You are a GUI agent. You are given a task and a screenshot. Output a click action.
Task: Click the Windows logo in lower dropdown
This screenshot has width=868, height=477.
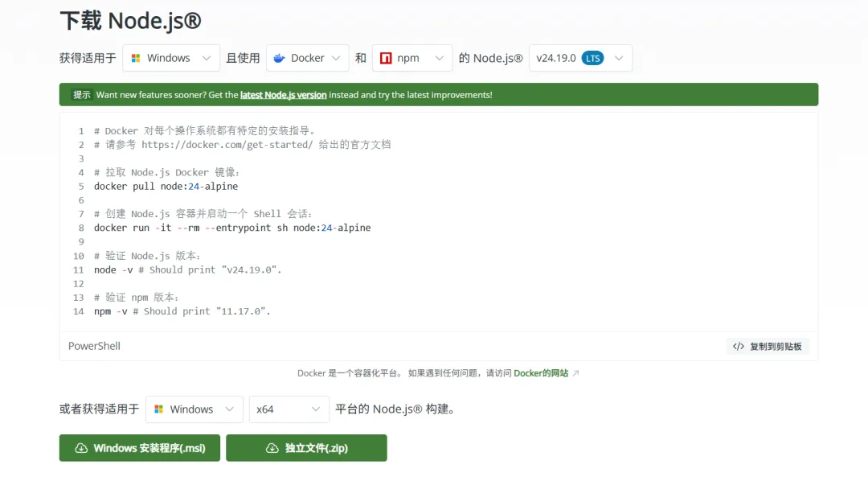pos(159,409)
